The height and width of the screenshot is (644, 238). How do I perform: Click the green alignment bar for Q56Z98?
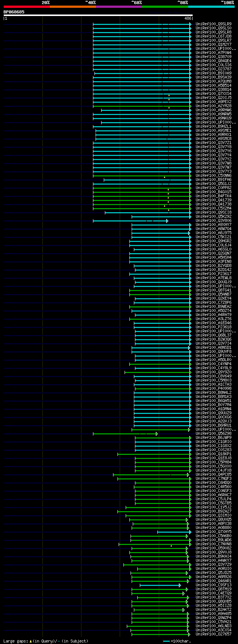[x=125, y=434]
